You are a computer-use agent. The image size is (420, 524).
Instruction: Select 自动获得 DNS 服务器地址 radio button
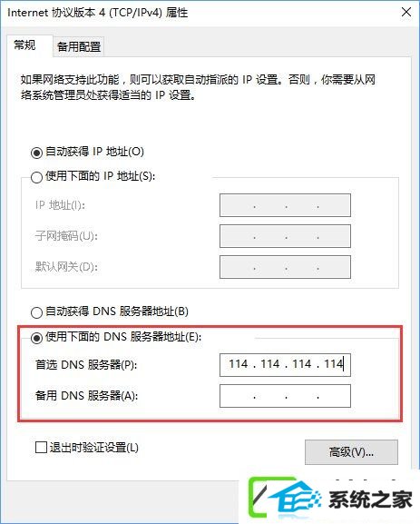pyautogui.click(x=36, y=312)
